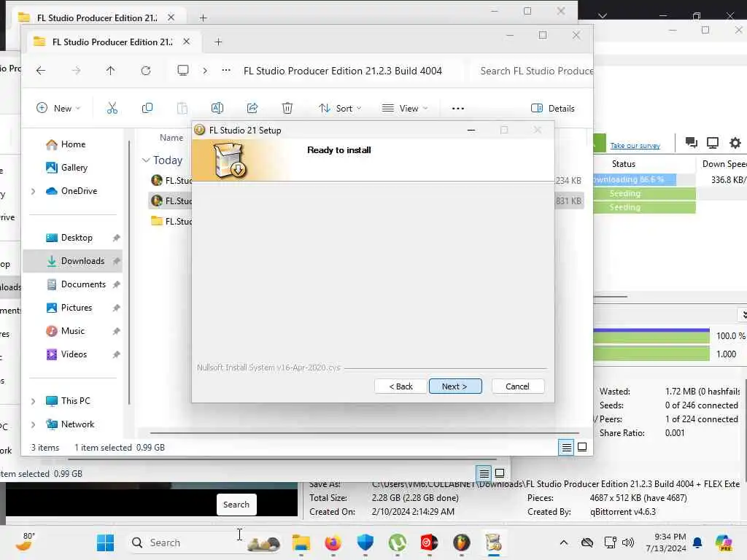
Task: Open Music in Explorer sidebar
Action: pyautogui.click(x=72, y=331)
